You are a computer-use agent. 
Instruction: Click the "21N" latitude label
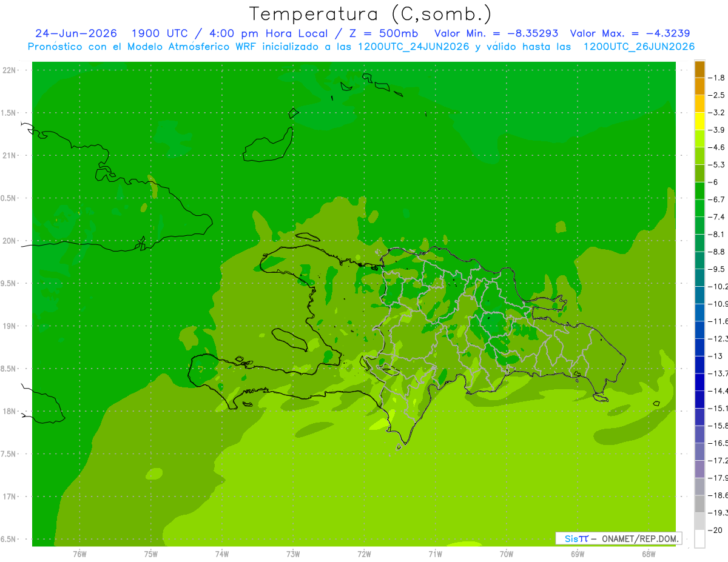pos(8,156)
